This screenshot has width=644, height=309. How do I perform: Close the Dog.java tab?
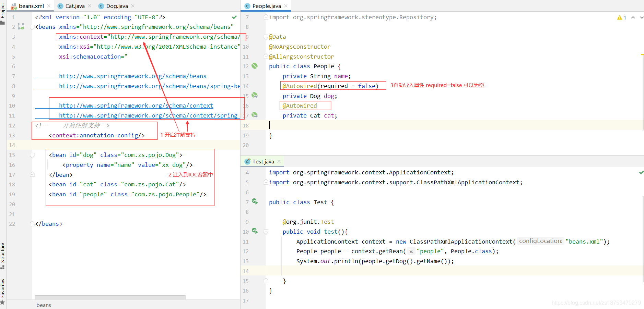(133, 6)
